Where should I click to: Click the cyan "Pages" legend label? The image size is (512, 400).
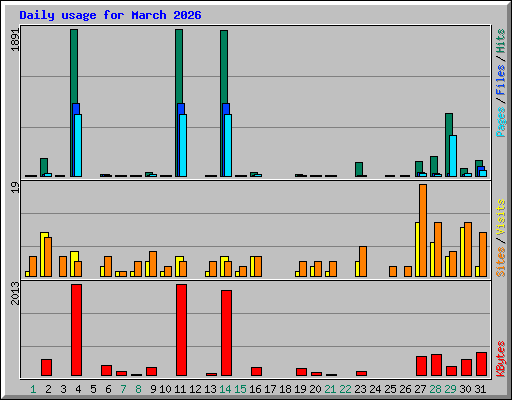point(501,122)
